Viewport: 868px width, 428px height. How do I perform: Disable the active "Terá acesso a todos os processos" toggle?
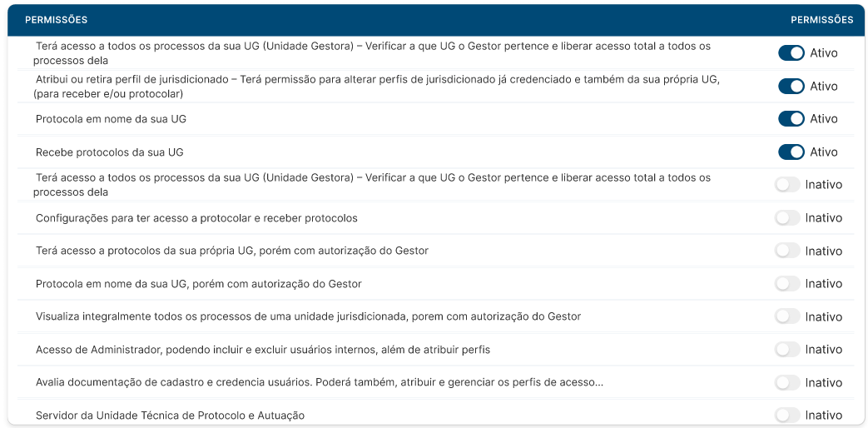tap(791, 53)
